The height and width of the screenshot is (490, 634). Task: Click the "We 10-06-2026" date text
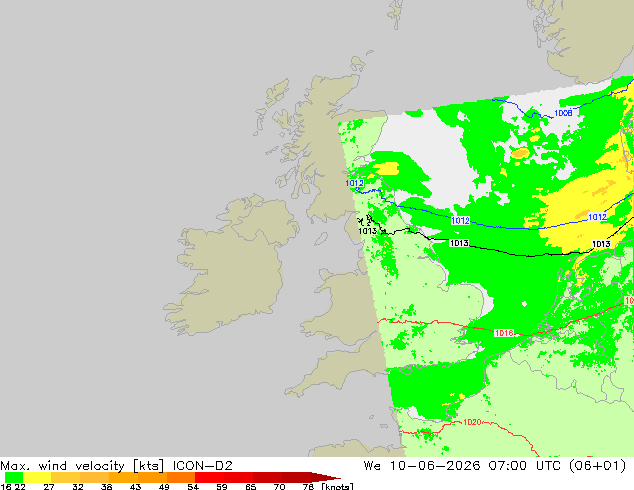[422, 466]
